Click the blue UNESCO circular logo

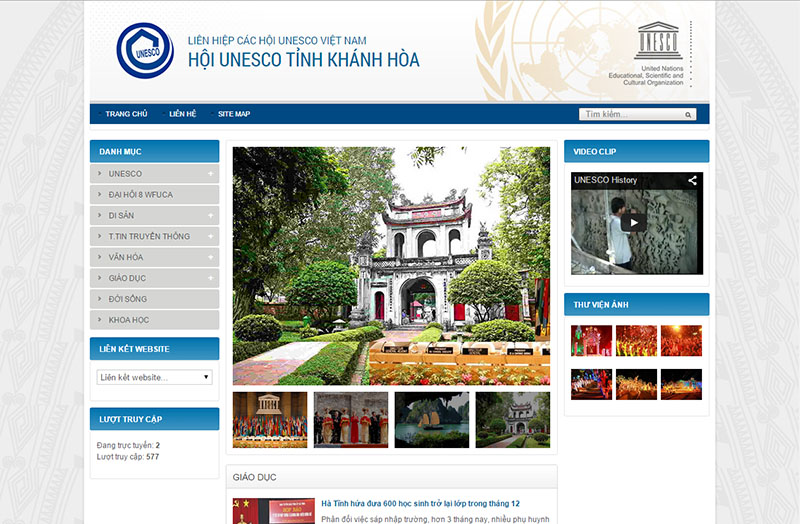pyautogui.click(x=145, y=51)
